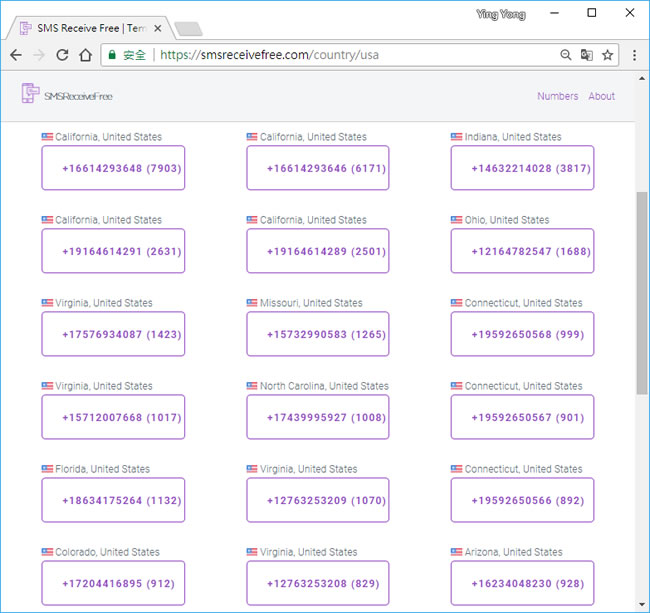Image resolution: width=650 pixels, height=613 pixels.
Task: Open Arizona number +16234048230
Action: [522, 583]
